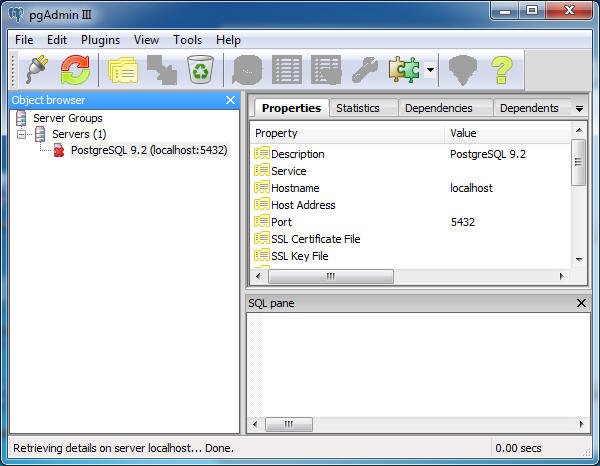
Task: Refresh the selected object
Action: tap(75, 70)
